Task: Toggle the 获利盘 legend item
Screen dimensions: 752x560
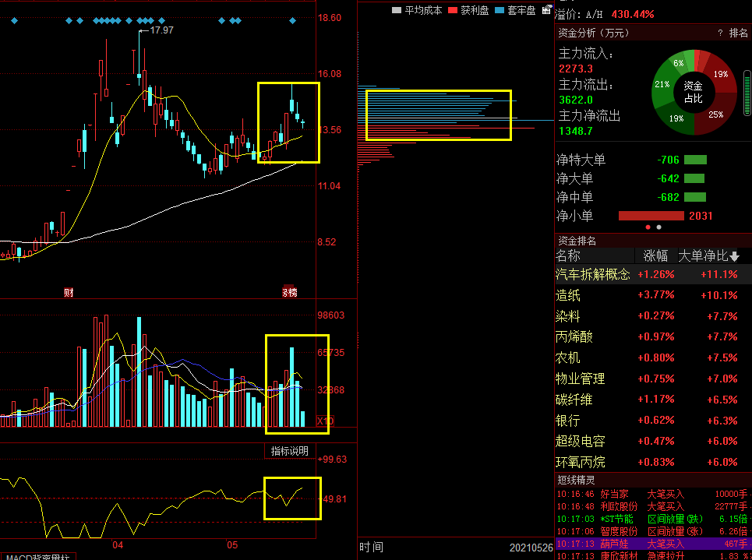Action: coord(468,10)
